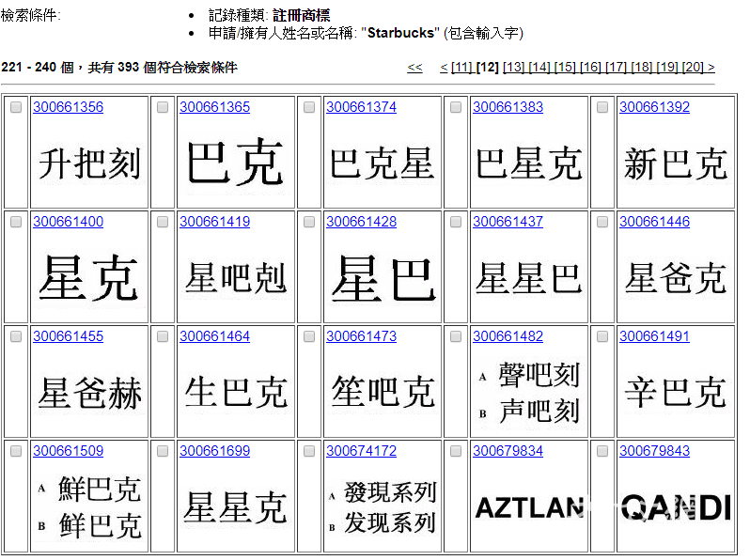View trademark number 300661400
This screenshot has height=560, width=750.
[x=68, y=222]
